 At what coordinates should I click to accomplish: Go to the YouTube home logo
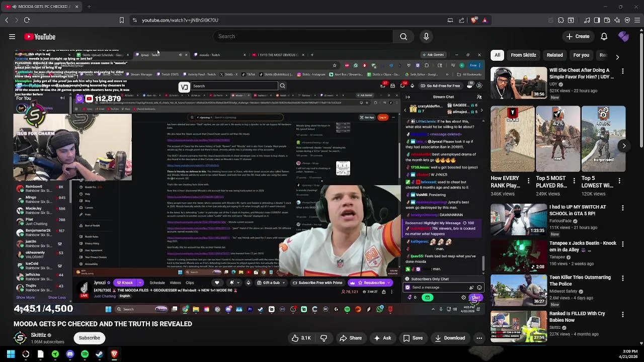click(x=39, y=37)
